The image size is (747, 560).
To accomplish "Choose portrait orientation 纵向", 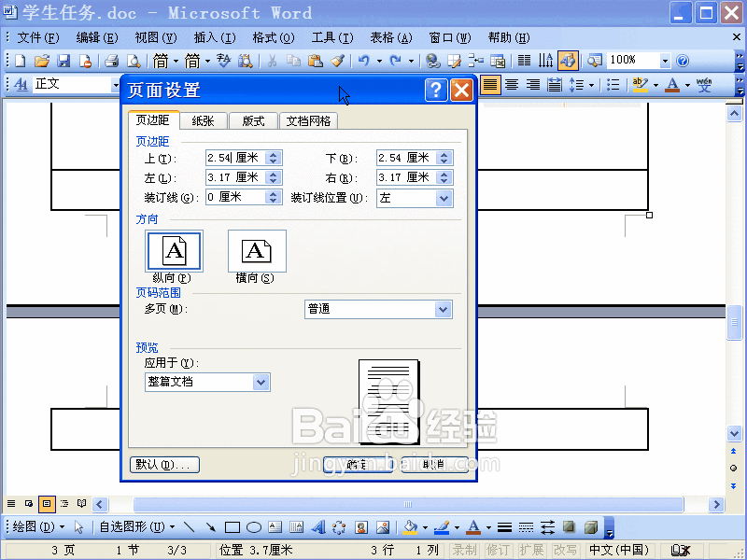I will pos(174,250).
